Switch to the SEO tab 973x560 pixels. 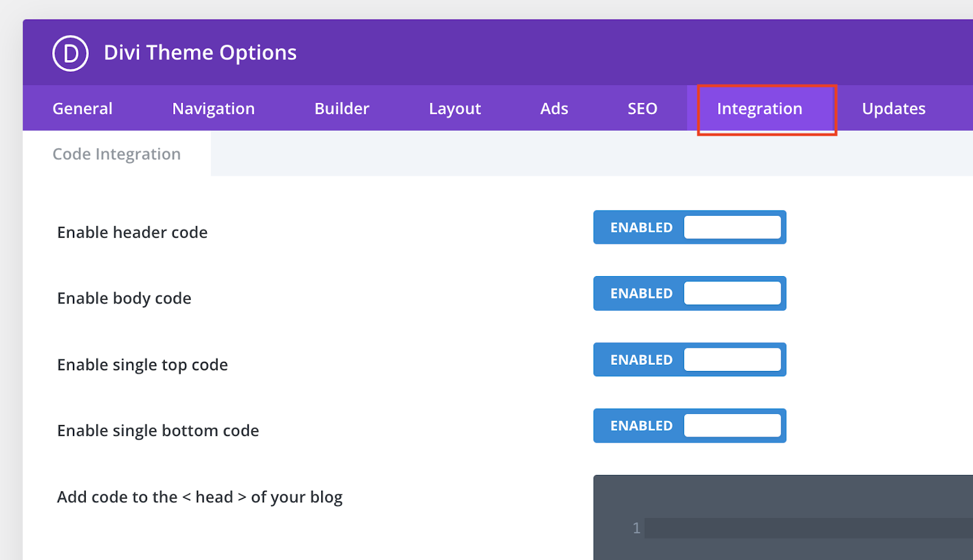click(642, 109)
